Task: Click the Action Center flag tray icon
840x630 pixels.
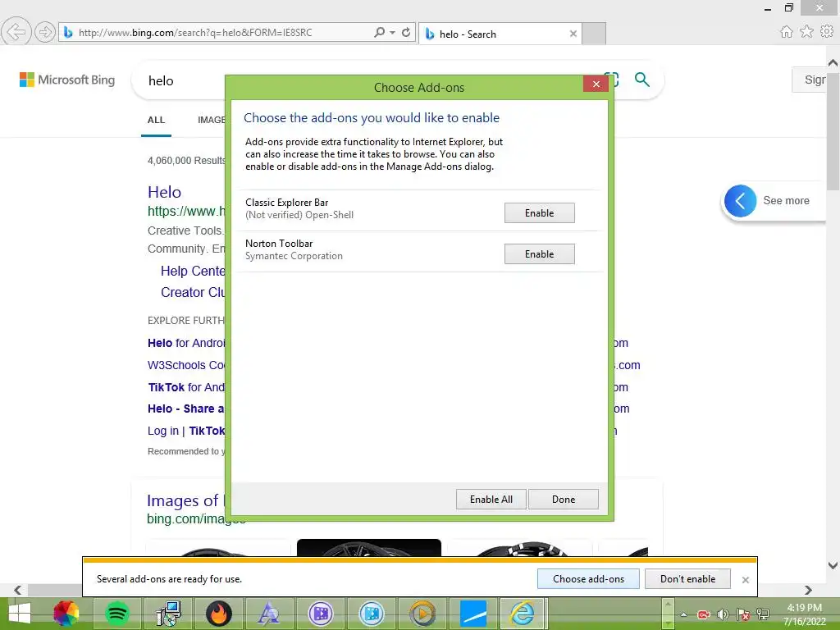Action: tap(743, 614)
